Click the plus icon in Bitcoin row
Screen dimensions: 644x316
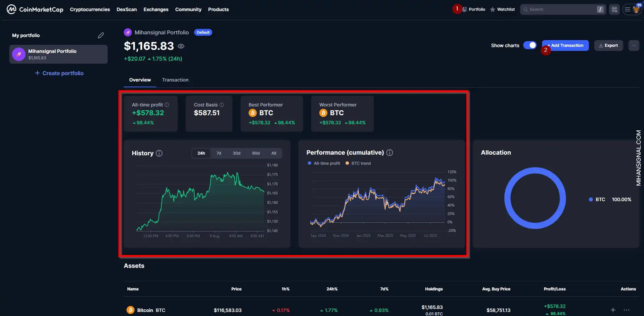pos(613,310)
